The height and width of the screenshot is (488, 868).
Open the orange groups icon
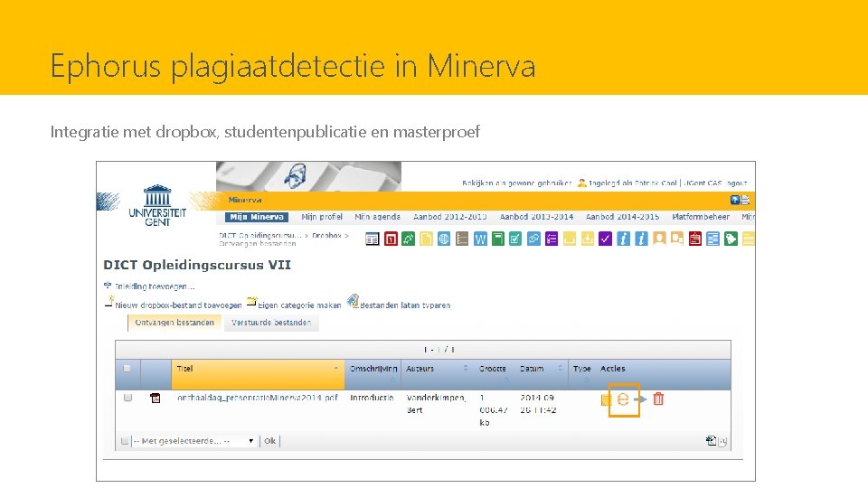[x=677, y=239]
